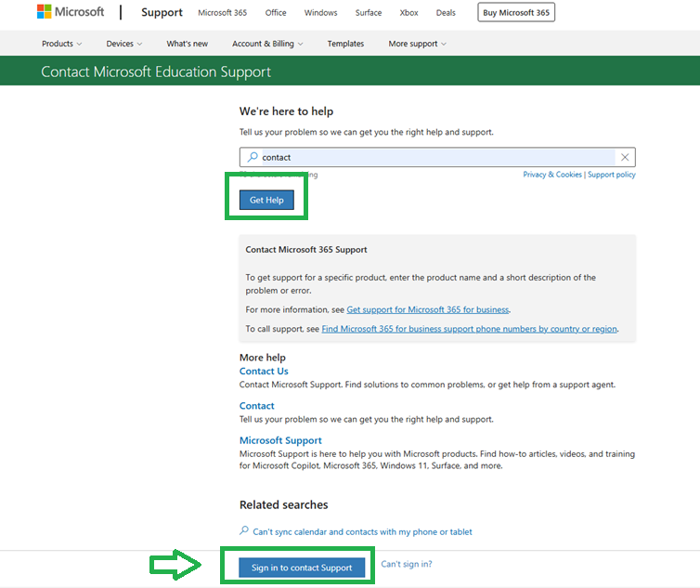Open What's new page
The image size is (700, 588).
[x=187, y=44]
